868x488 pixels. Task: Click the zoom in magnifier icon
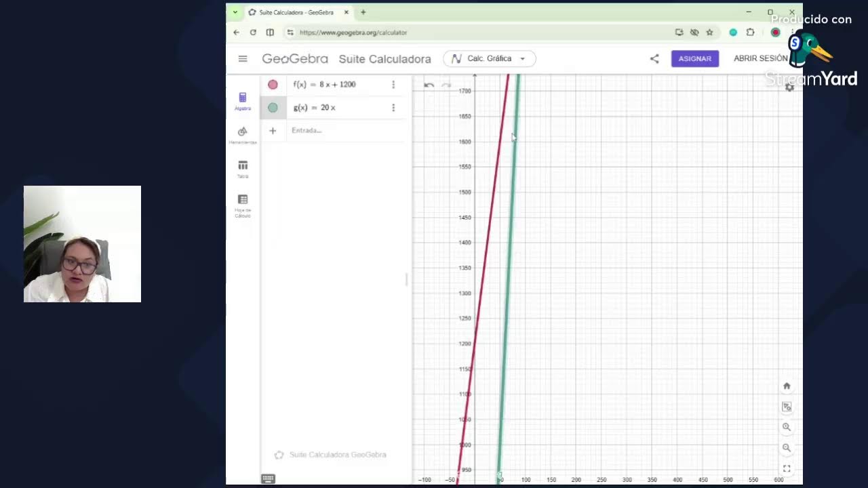click(787, 427)
